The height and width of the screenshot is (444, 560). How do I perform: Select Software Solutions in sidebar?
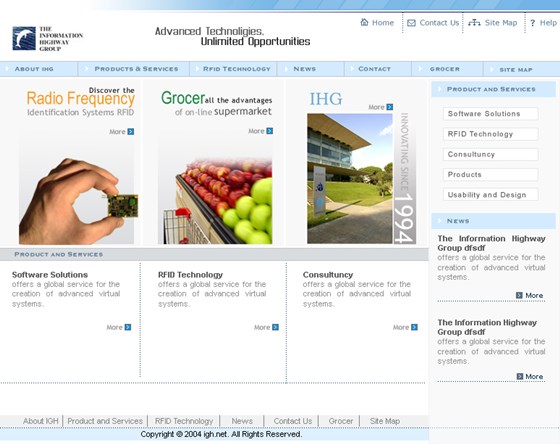point(490,114)
